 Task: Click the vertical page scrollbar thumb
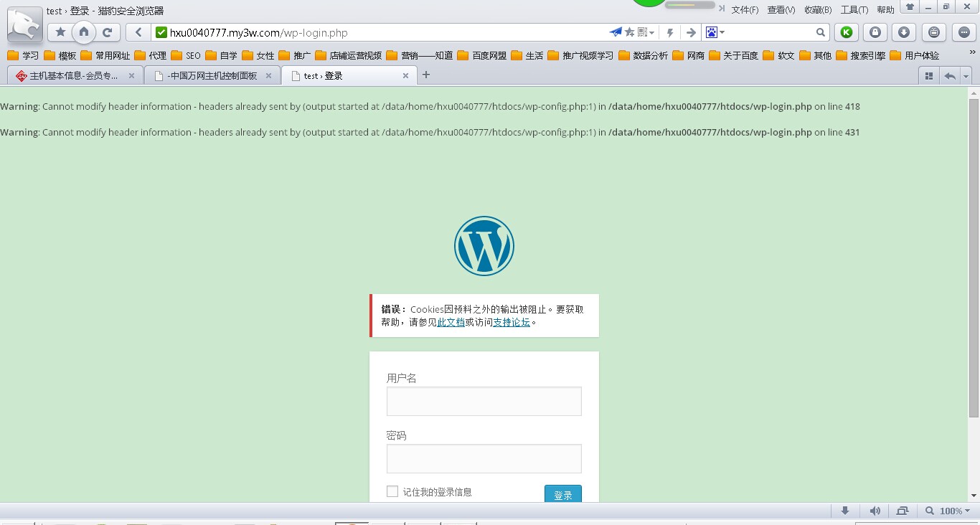(x=974, y=258)
